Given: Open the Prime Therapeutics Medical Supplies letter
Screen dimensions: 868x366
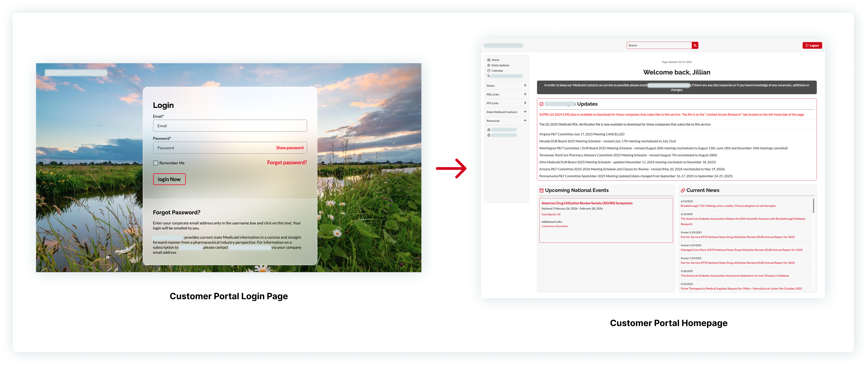Looking at the screenshot, I should [x=741, y=289].
